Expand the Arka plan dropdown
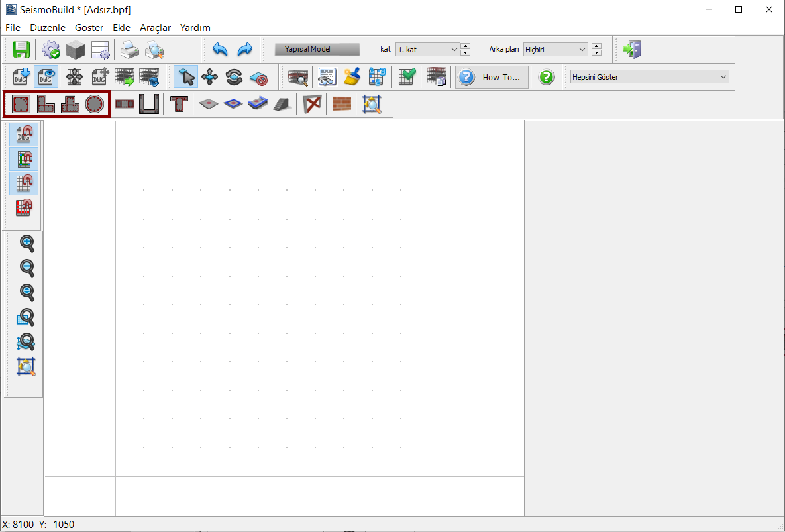 (x=555, y=50)
